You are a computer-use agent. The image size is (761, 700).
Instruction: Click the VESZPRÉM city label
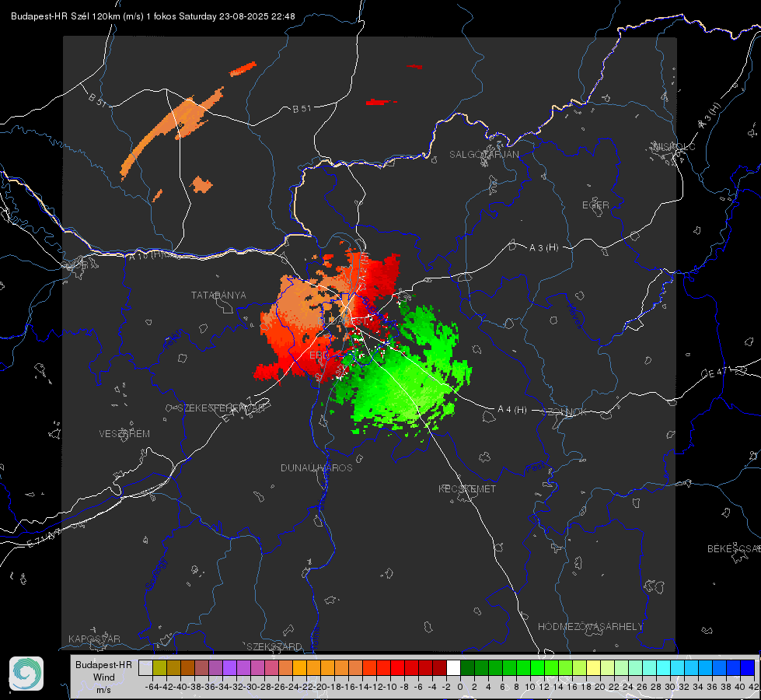(124, 433)
